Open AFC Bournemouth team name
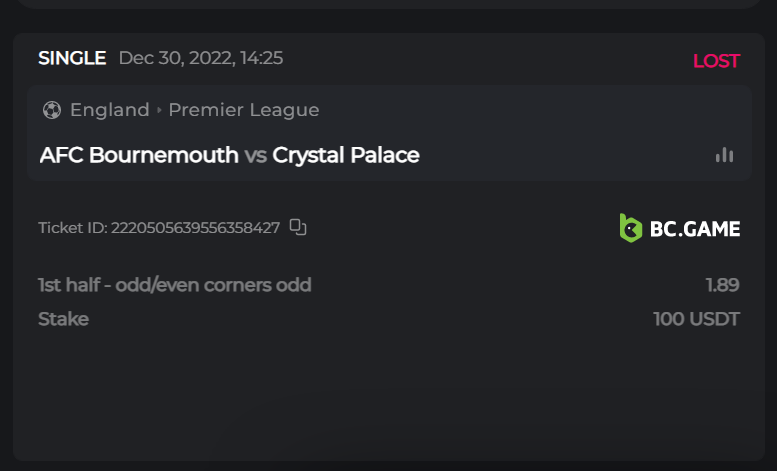 click(139, 155)
